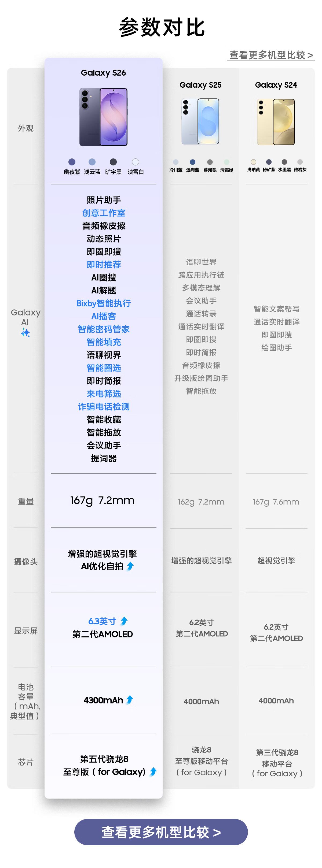
Task: Choose the 浅云蓝 color for Galaxy S26
Action: point(92,162)
